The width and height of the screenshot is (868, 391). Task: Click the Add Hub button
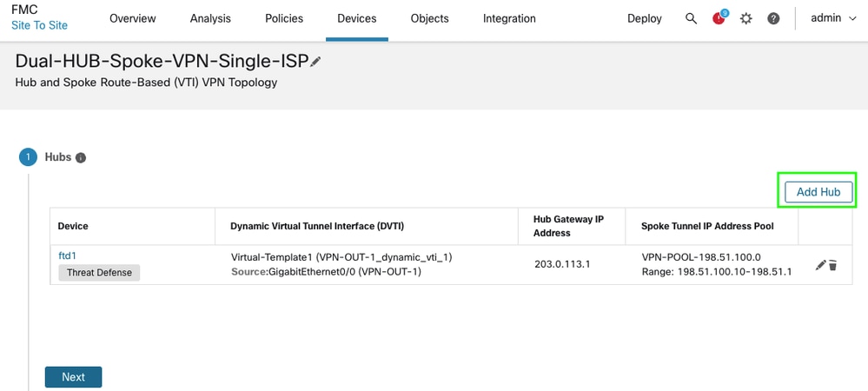(x=818, y=192)
